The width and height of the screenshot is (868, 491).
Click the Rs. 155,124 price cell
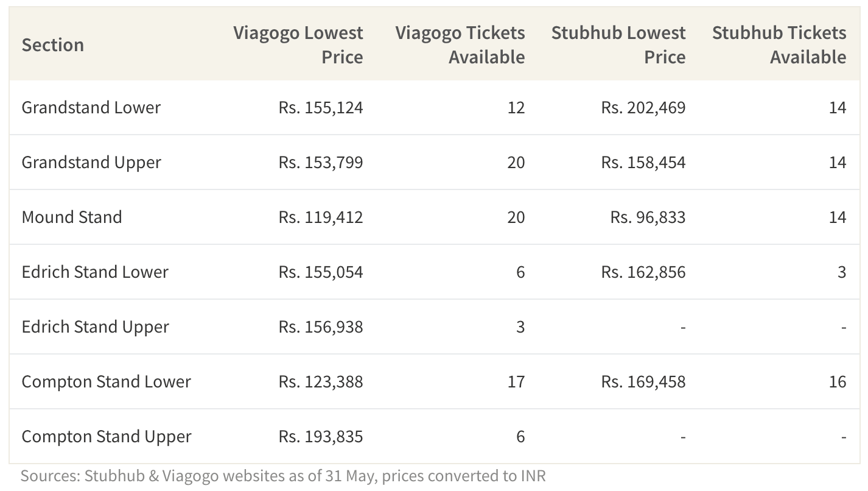[321, 108]
